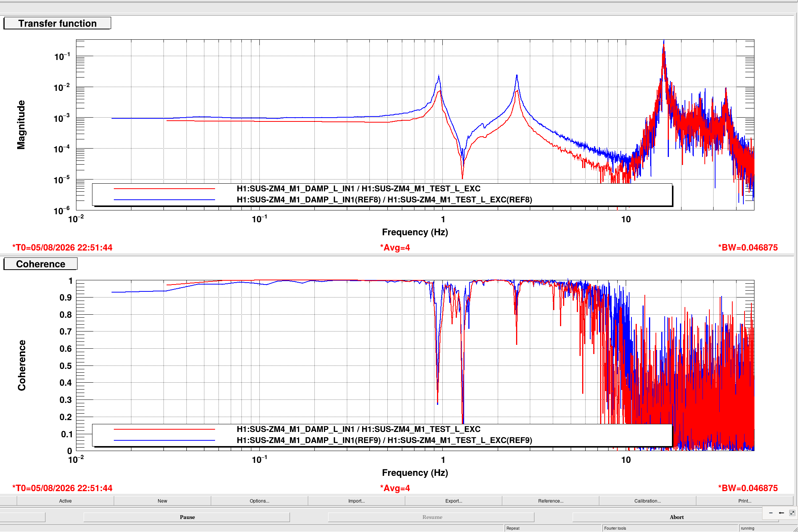Click the red trace legend line in Transfer function
Image resolution: width=798 pixels, height=532 pixels.
click(x=164, y=189)
